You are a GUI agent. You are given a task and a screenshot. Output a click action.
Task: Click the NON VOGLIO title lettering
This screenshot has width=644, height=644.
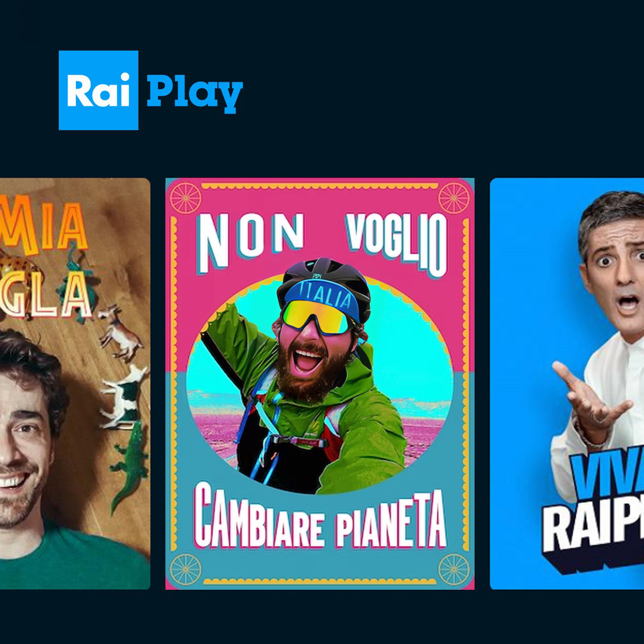coord(321,243)
